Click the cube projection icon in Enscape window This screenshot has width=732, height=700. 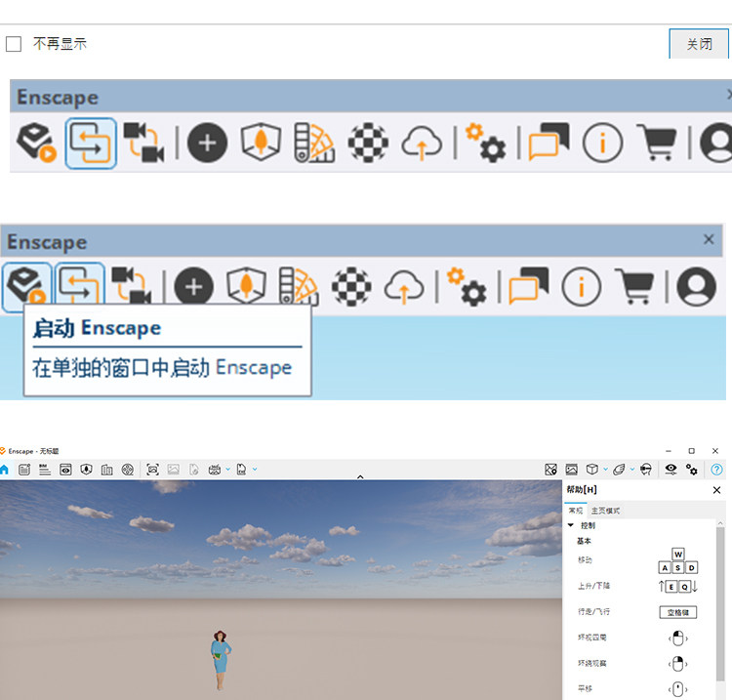pyautogui.click(x=592, y=469)
